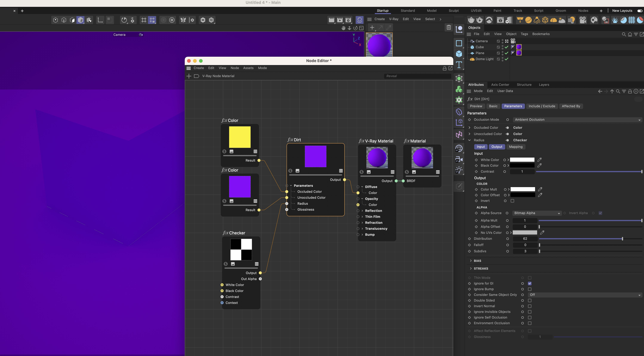Enable the Ignore Bump checkbox

tap(530, 289)
